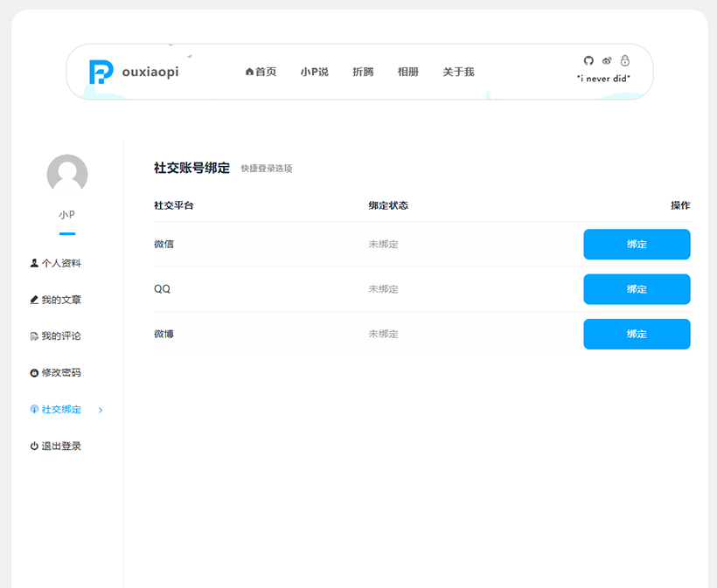Click the comment icon beside 我的评论

pos(34,336)
